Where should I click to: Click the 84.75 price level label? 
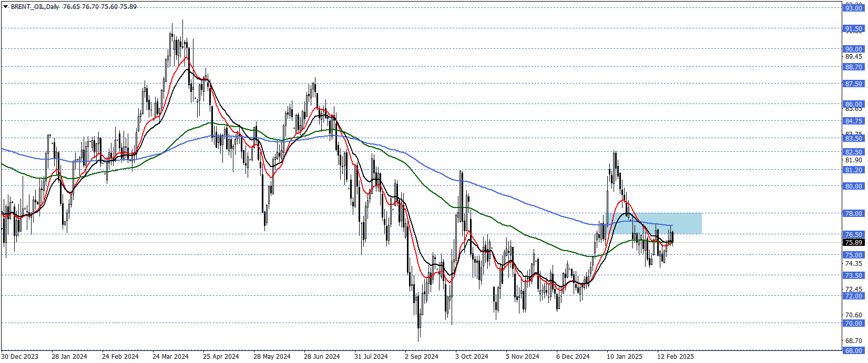pos(854,121)
